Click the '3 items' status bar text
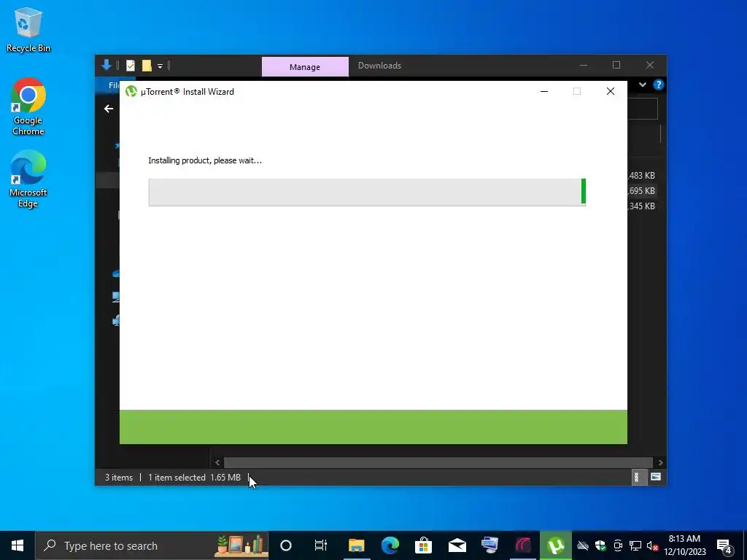This screenshot has width=747, height=560. click(x=119, y=478)
